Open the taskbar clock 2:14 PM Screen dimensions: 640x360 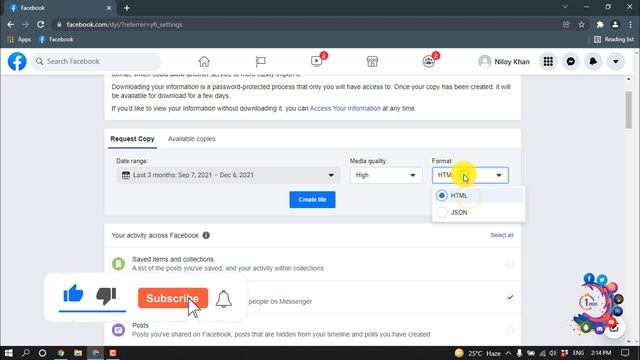click(x=601, y=353)
